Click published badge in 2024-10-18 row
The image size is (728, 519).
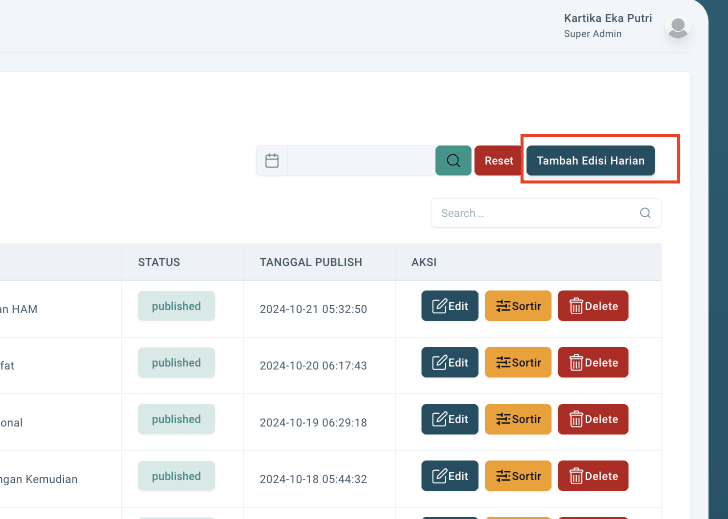point(176,476)
